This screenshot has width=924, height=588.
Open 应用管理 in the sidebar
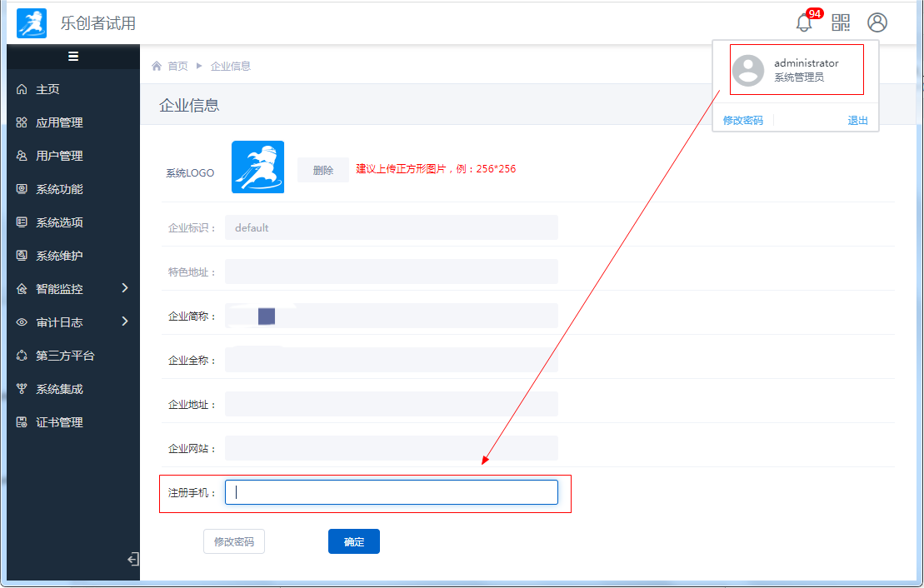click(59, 122)
